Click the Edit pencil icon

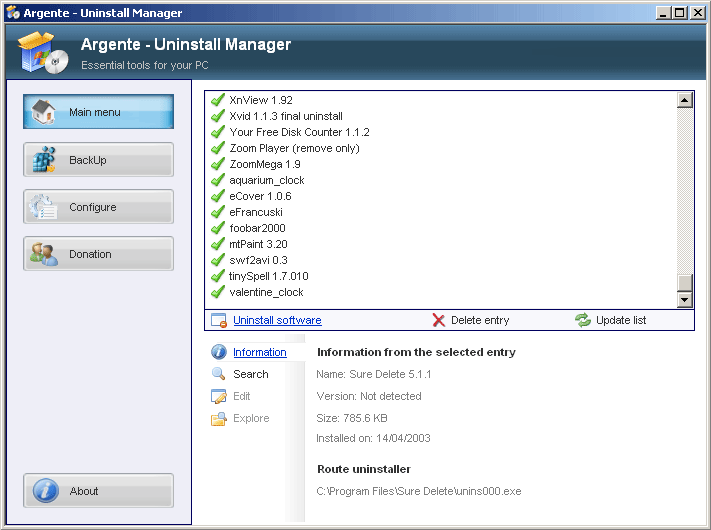(x=219, y=396)
